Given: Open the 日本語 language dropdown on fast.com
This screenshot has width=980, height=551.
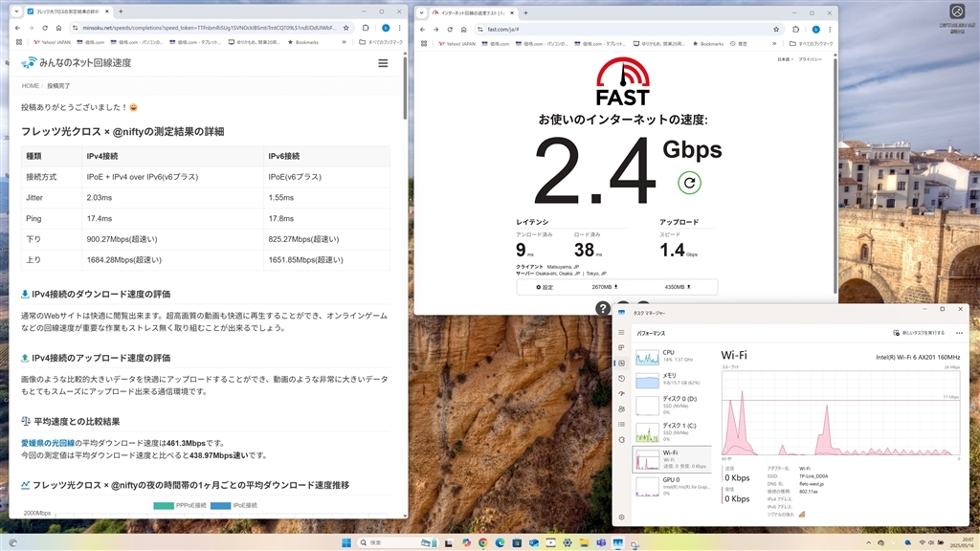Looking at the screenshot, I should pos(784,59).
